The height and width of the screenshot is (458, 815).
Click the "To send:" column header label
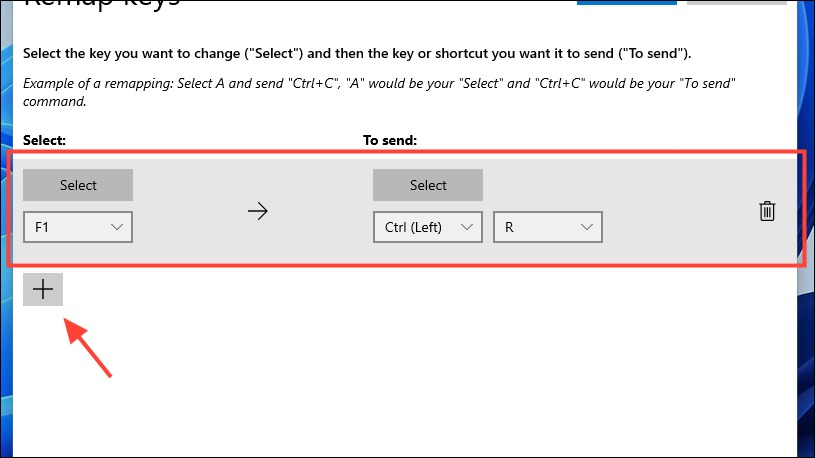point(390,140)
